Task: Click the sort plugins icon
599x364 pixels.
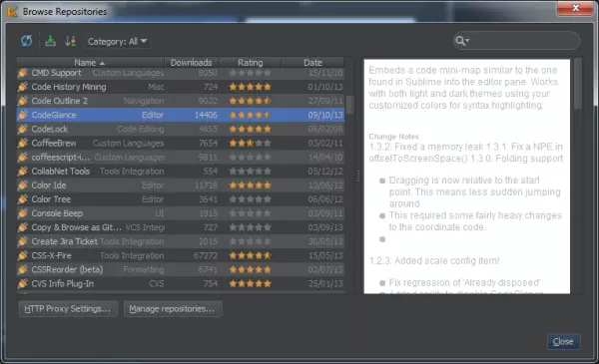Action: 70,41
